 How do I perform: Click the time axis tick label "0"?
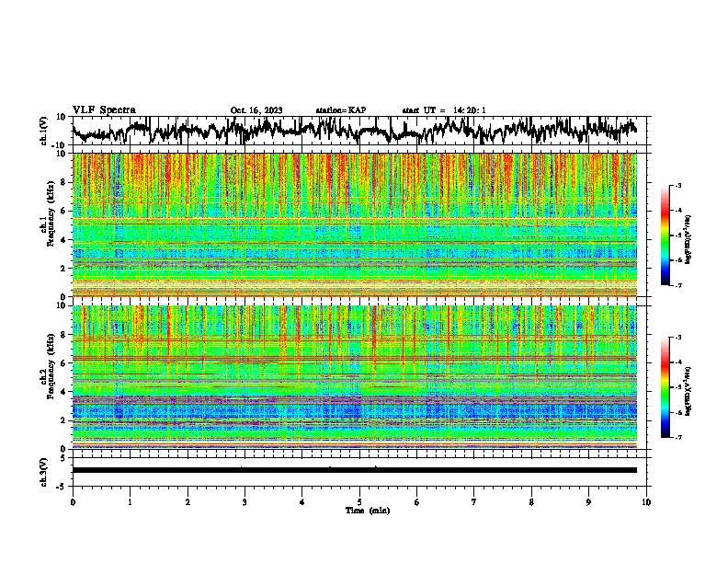[73, 502]
